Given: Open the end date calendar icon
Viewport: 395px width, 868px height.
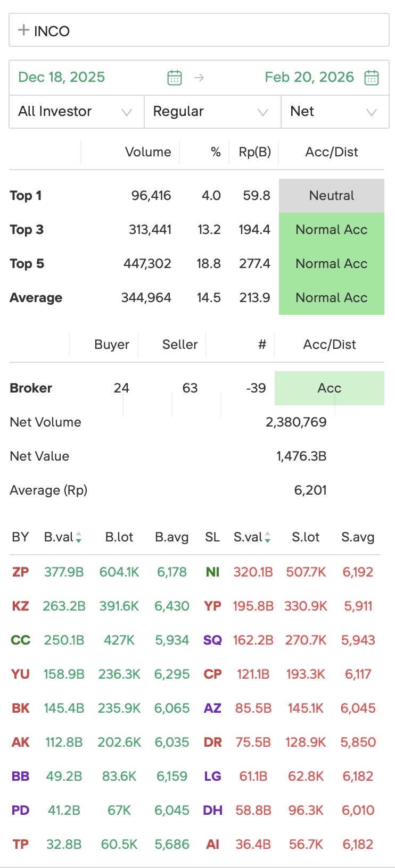Looking at the screenshot, I should (x=371, y=78).
